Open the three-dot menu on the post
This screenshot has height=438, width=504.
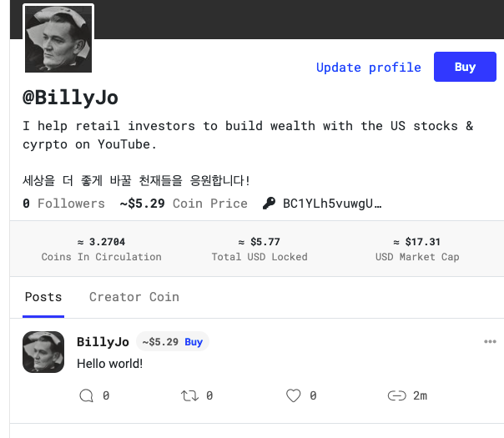(490, 341)
